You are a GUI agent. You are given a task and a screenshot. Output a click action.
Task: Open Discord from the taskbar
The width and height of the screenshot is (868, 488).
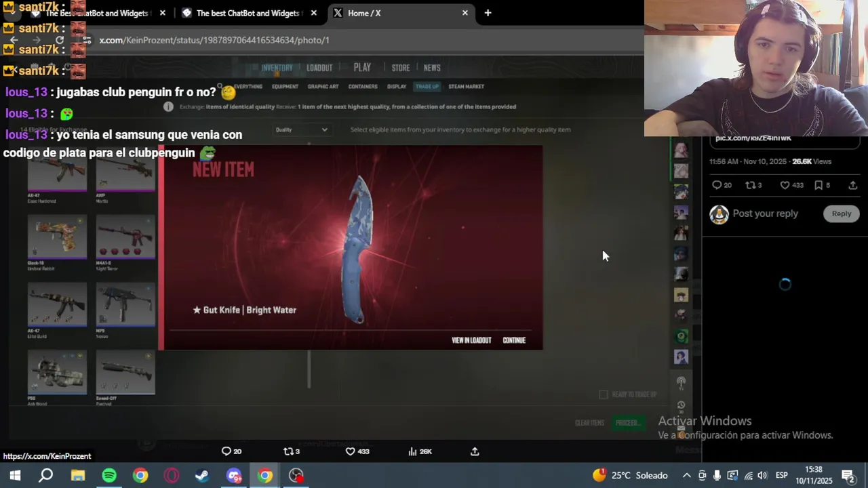[234, 475]
